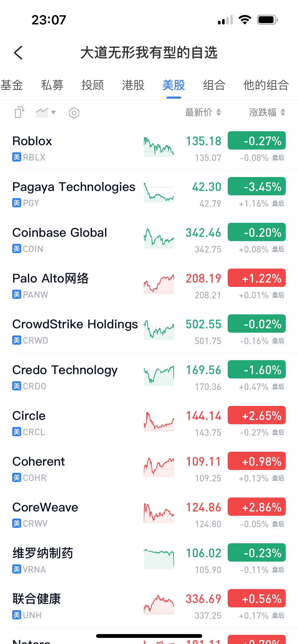Tap the copy watchlist icon
This screenshot has width=298, height=644.
pos(19,112)
